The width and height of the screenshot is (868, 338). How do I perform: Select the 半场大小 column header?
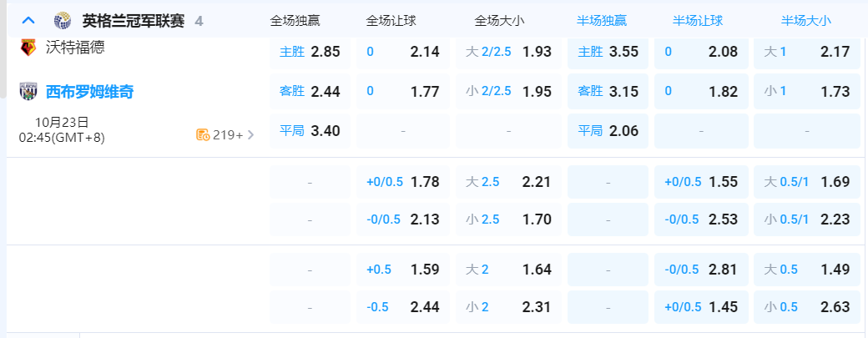click(x=806, y=20)
